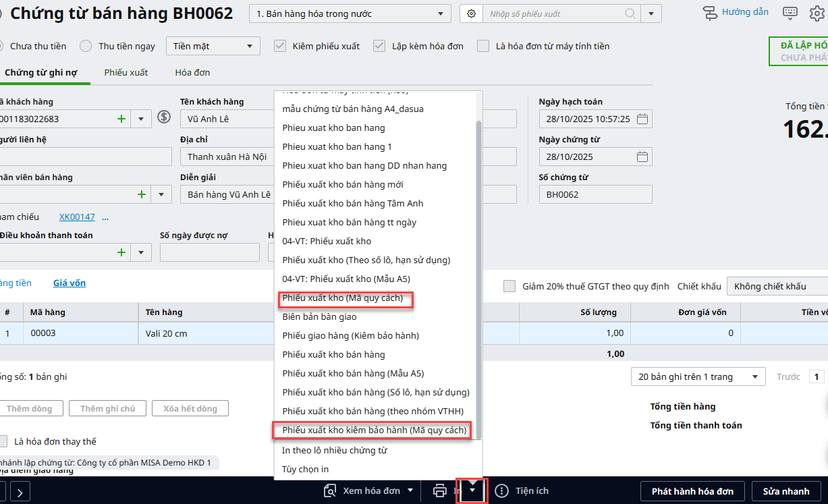Select Thu tiền ngay radio option
This screenshot has width=828, height=504.
tap(86, 46)
